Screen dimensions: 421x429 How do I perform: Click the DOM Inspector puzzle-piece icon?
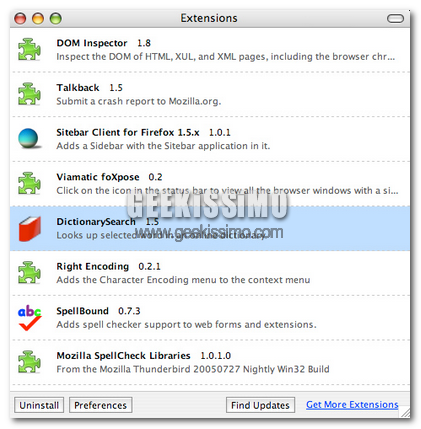pyautogui.click(x=29, y=50)
